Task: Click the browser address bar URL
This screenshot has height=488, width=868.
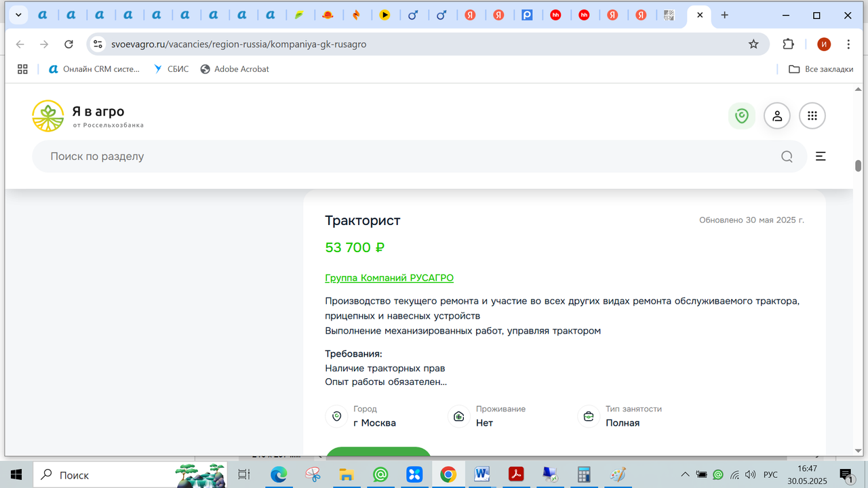Action: click(239, 44)
